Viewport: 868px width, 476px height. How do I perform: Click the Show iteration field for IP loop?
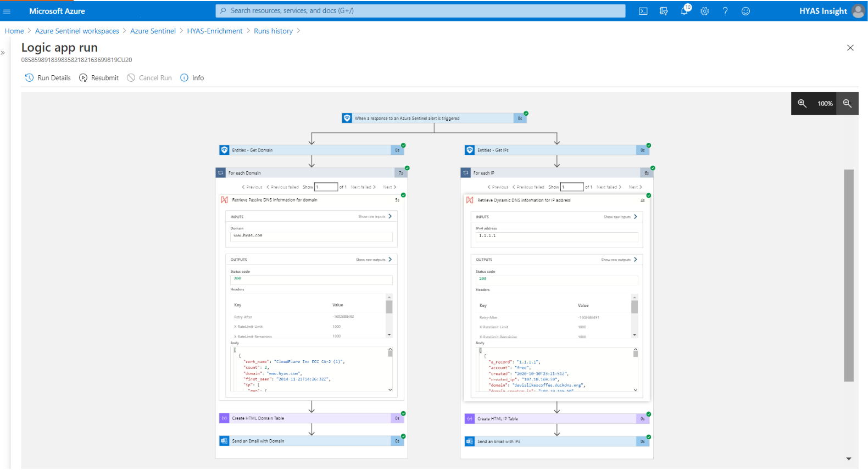coord(572,187)
